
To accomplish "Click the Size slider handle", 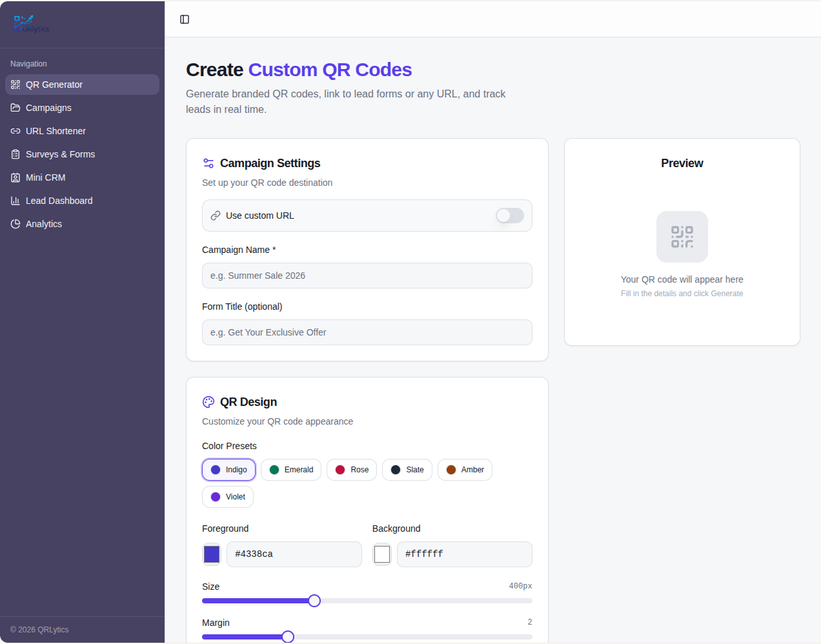I will (x=314, y=601).
